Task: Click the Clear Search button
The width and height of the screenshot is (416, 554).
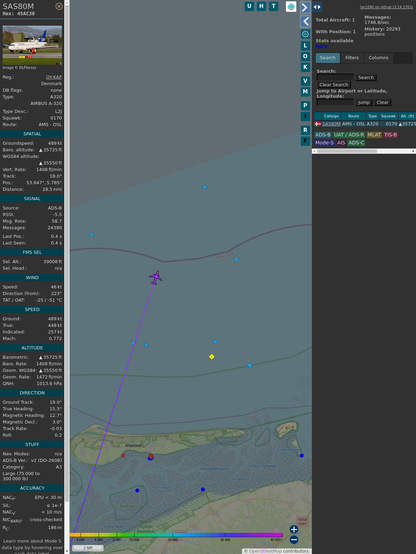Action: click(334, 85)
